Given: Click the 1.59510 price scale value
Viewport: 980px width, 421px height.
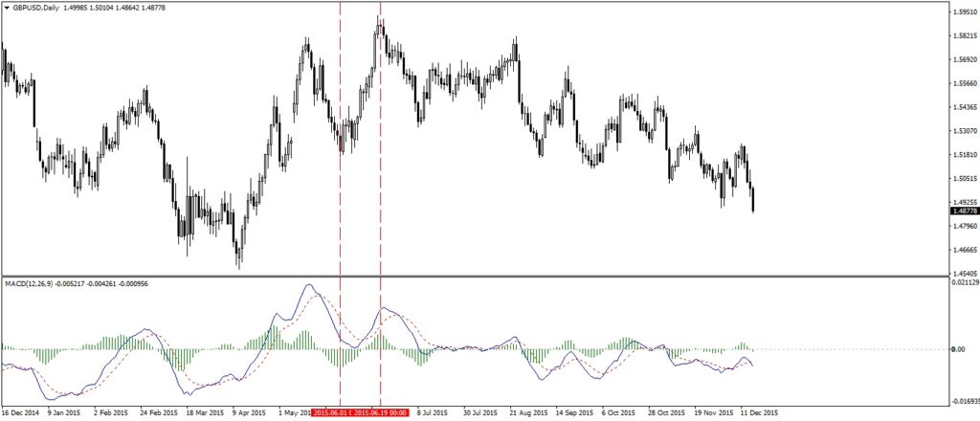Looking at the screenshot, I should [961, 12].
